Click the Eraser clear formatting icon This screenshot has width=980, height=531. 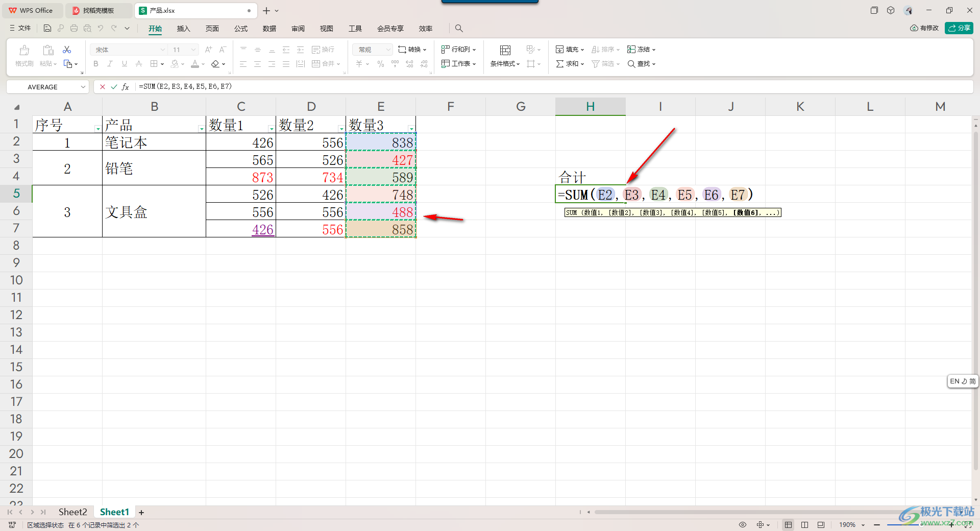click(x=215, y=64)
